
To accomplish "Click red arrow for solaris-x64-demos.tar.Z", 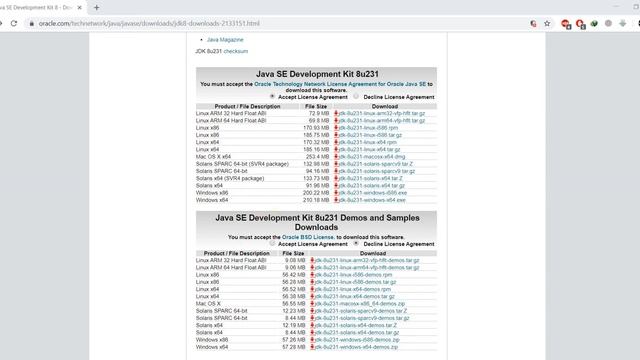I will 312,325.
